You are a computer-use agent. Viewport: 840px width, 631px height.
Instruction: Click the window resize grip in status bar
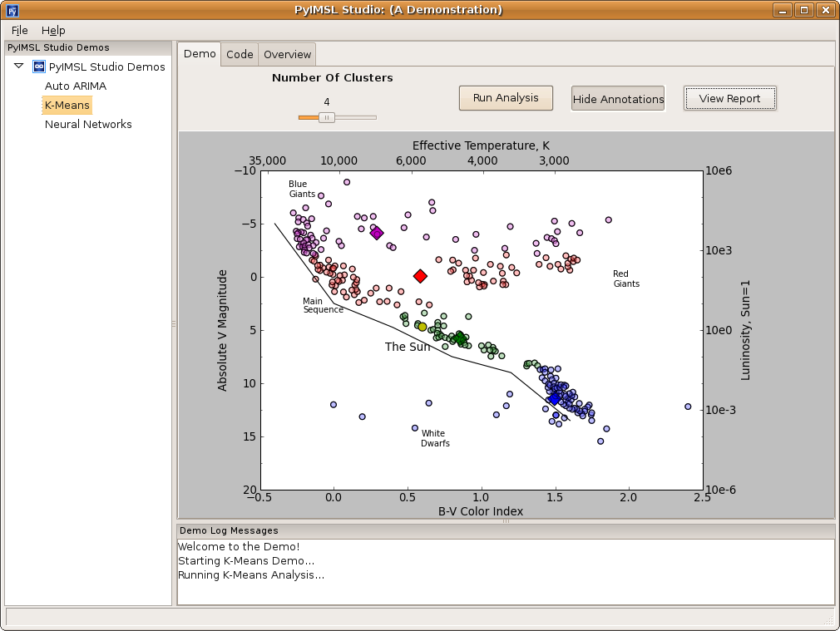click(x=829, y=619)
